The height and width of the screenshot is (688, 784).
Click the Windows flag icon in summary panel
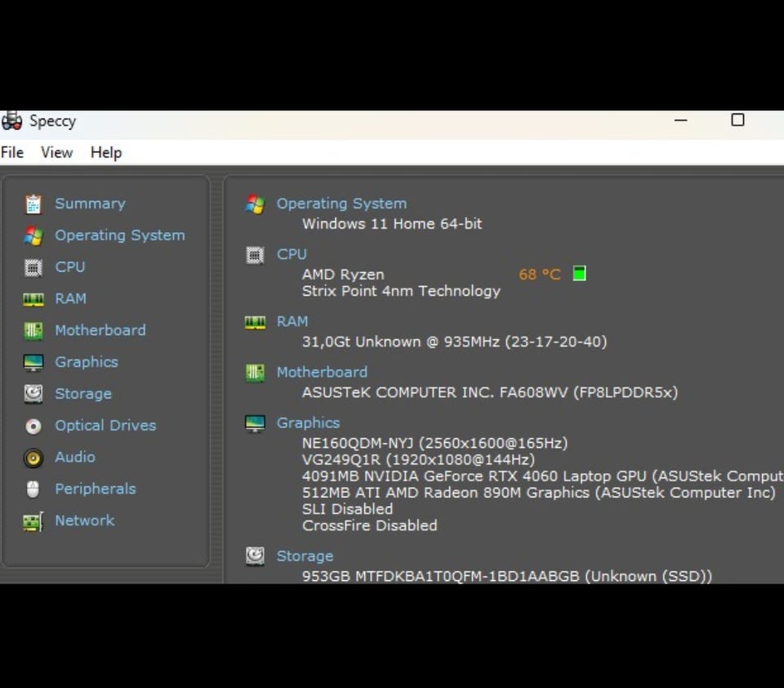point(255,204)
